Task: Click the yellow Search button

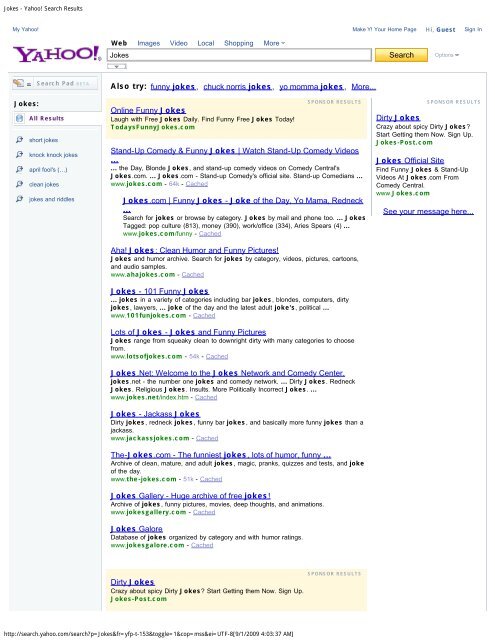Action: point(401,55)
